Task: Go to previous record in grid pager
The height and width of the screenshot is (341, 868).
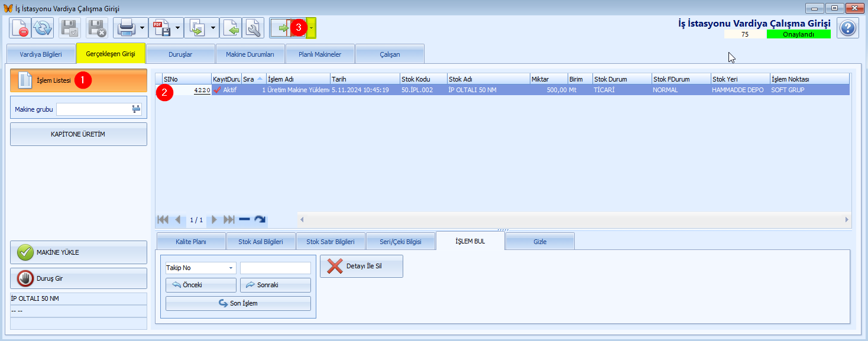Action: (177, 219)
